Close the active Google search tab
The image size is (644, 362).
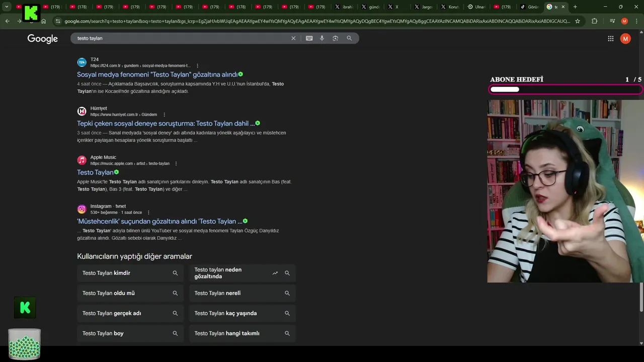(x=563, y=7)
